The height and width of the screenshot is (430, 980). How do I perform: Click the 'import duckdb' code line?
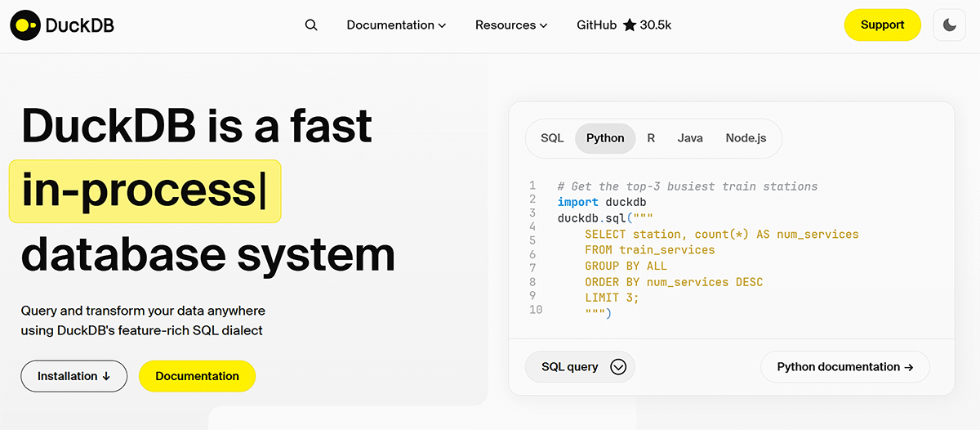602,202
